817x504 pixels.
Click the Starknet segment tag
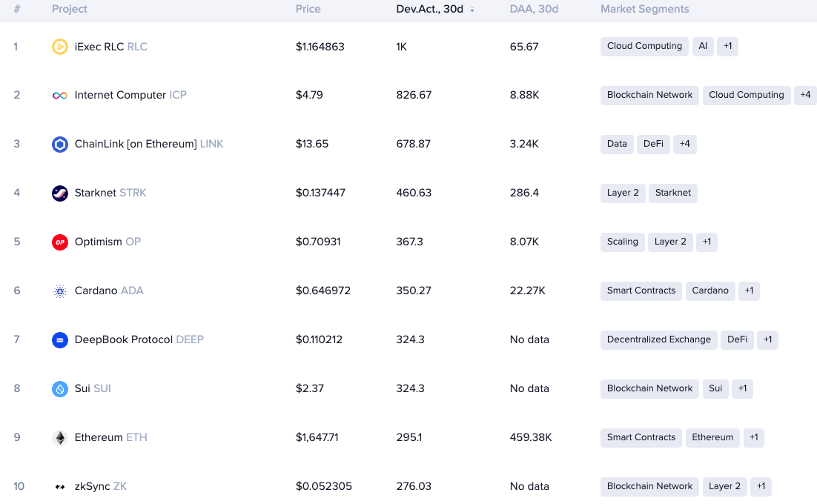[672, 193]
